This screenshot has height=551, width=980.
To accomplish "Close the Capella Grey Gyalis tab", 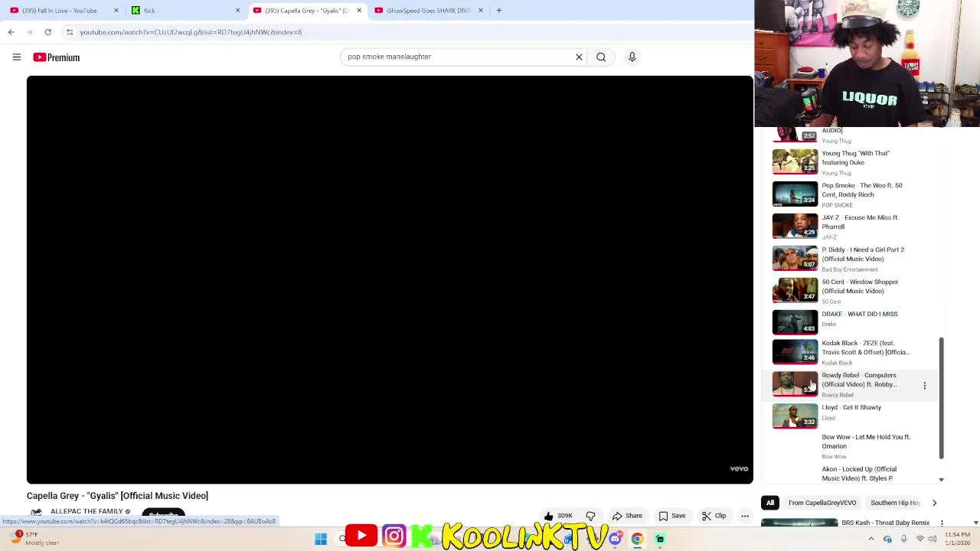I will point(358,11).
